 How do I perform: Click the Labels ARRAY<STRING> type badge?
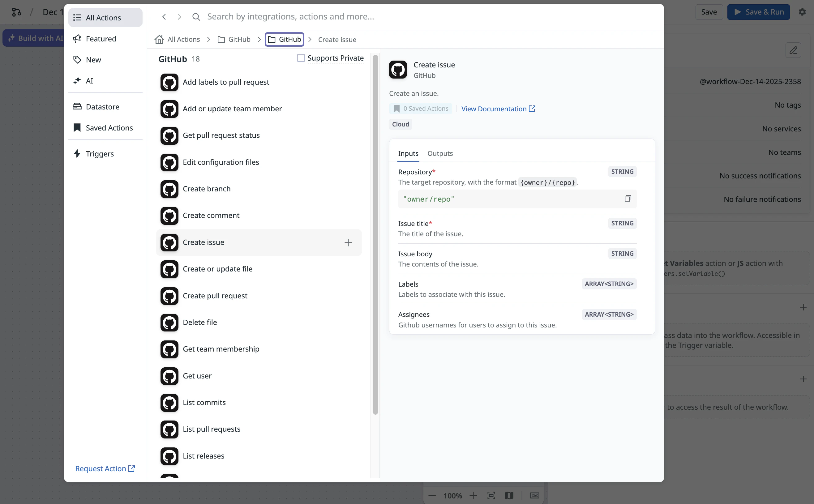[x=609, y=284]
